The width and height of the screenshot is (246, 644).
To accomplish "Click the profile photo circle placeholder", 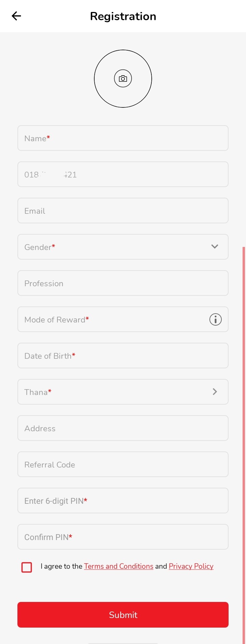I will click(123, 79).
